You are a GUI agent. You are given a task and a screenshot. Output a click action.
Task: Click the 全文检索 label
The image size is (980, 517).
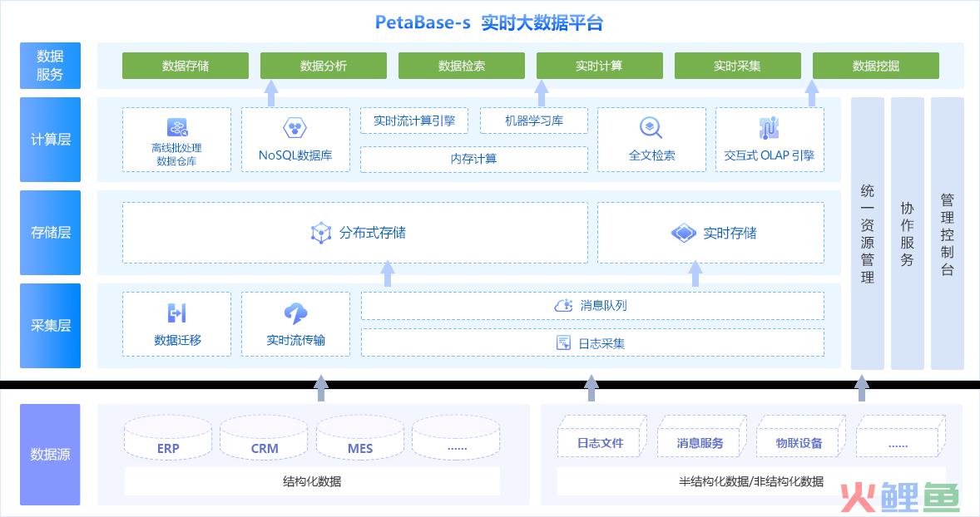pyautogui.click(x=652, y=155)
